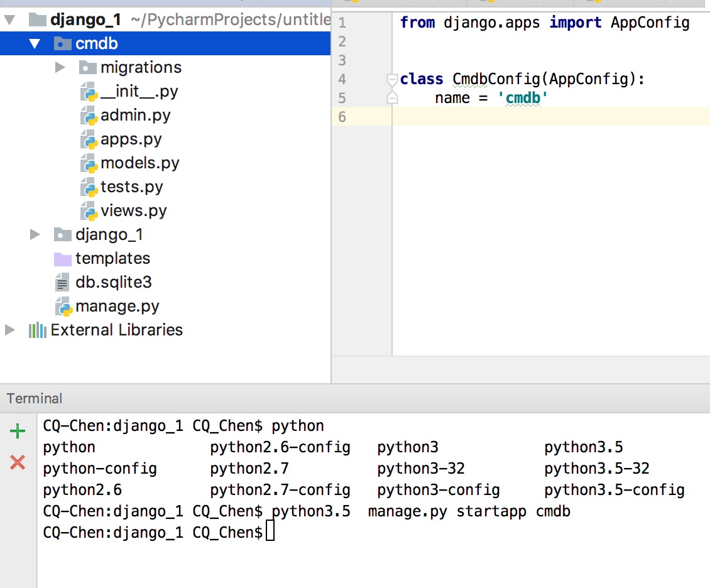Click the green plus new terminal session icon
Screen dimensions: 710x588
18,431
